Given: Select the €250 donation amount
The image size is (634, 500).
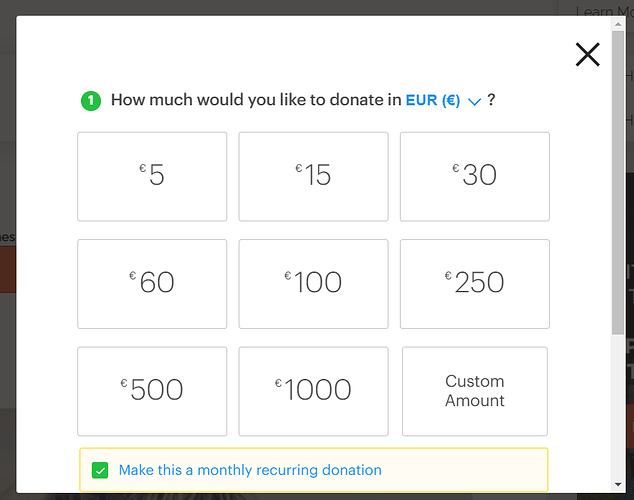Looking at the screenshot, I should [x=475, y=284].
